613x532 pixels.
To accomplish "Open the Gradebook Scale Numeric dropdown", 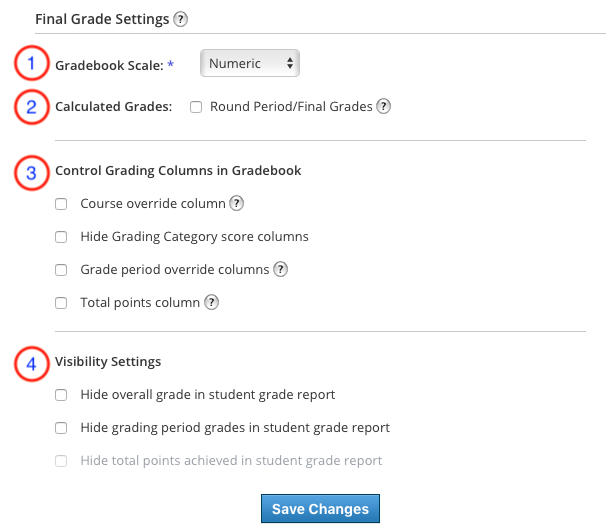I will 250,63.
